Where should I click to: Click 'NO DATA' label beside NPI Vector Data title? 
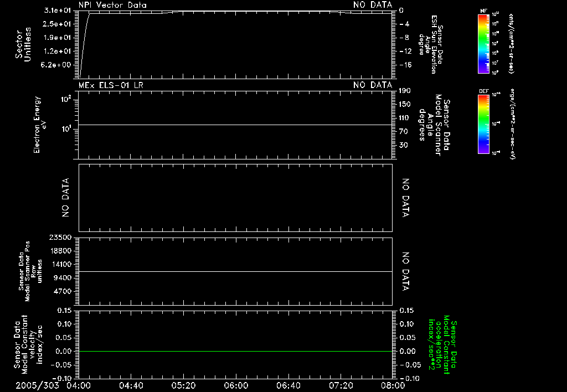pyautogui.click(x=373, y=5)
